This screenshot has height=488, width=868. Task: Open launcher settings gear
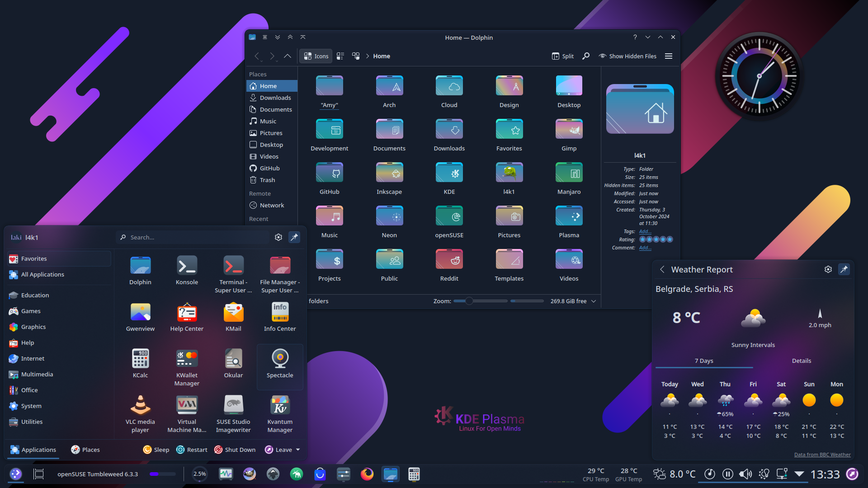click(278, 237)
